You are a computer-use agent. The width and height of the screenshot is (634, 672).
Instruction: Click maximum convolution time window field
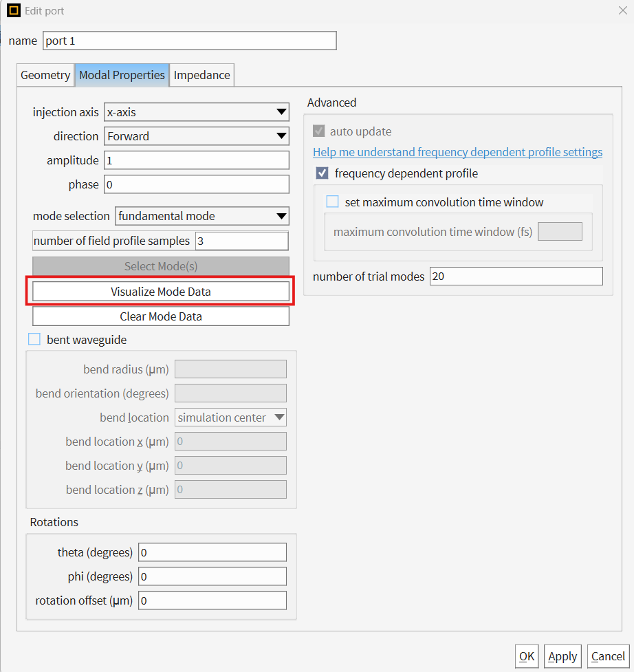tap(560, 231)
